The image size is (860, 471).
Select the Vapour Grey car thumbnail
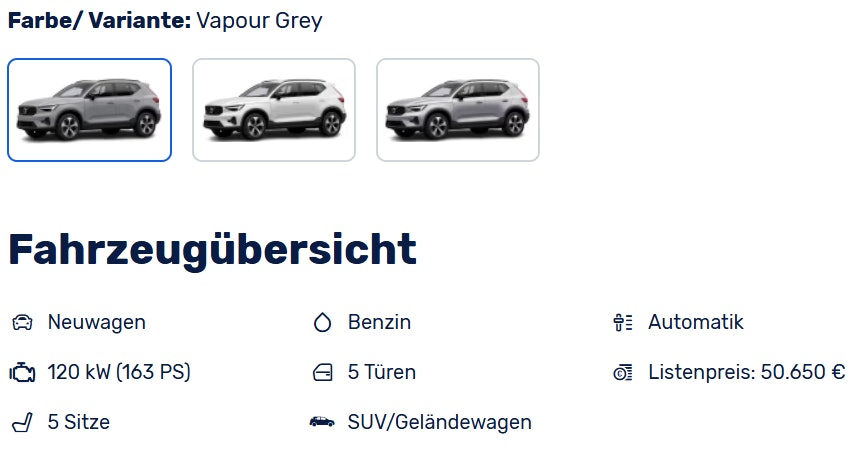(89, 110)
